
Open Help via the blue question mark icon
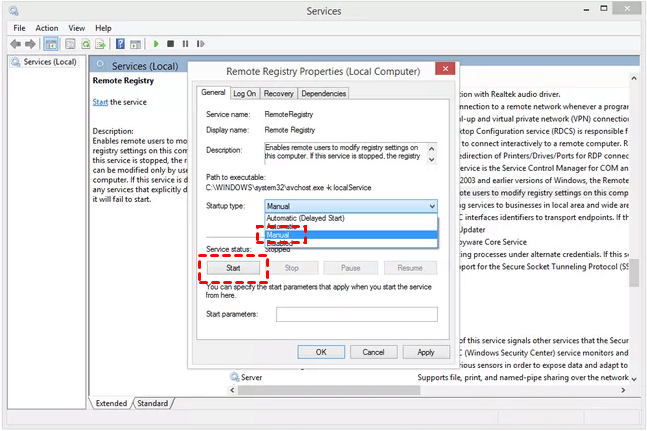click(x=120, y=44)
